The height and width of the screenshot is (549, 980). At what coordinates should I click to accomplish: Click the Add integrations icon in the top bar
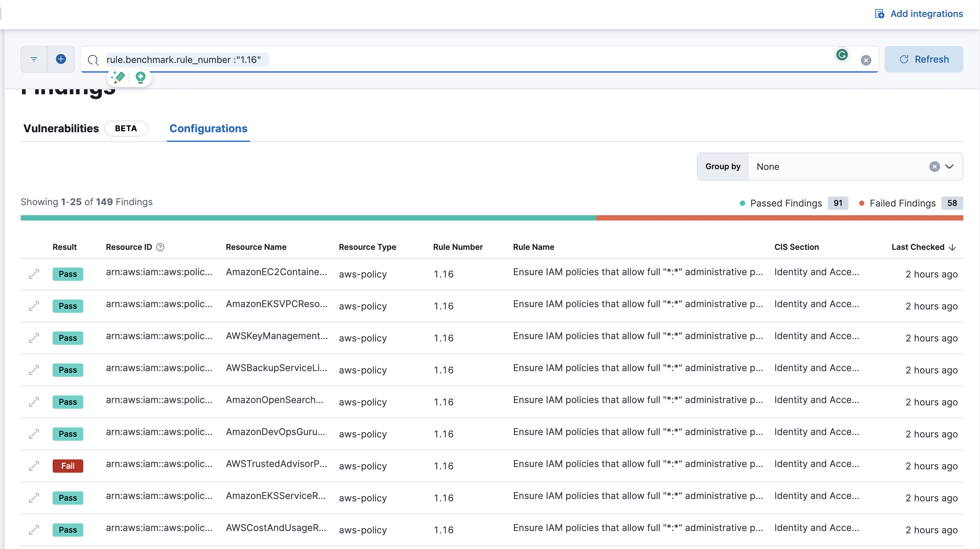(x=879, y=13)
